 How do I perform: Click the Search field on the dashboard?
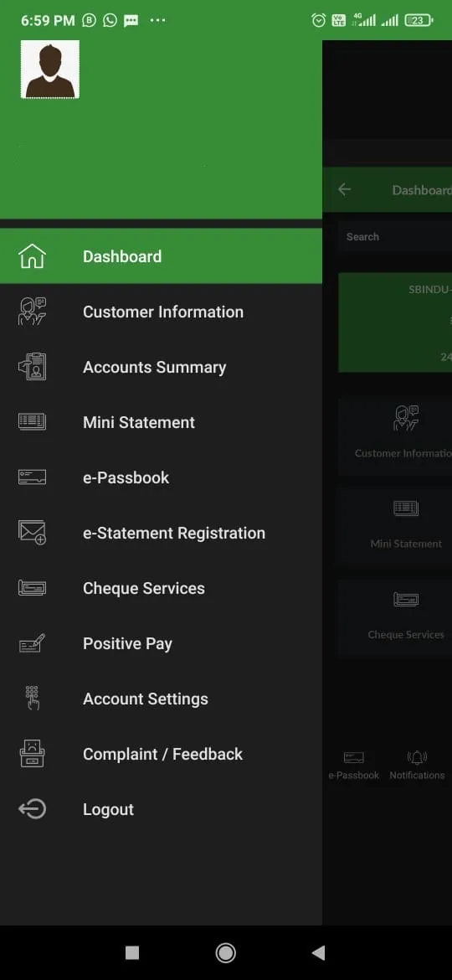pyautogui.click(x=394, y=237)
